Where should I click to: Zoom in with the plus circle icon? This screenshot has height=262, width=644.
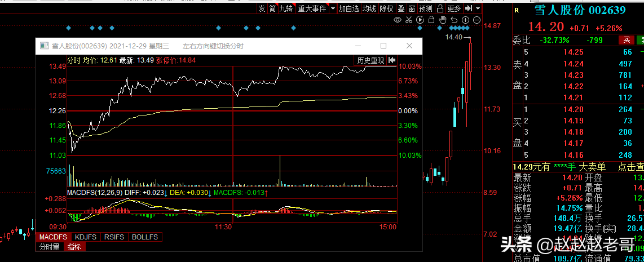[465, 20]
